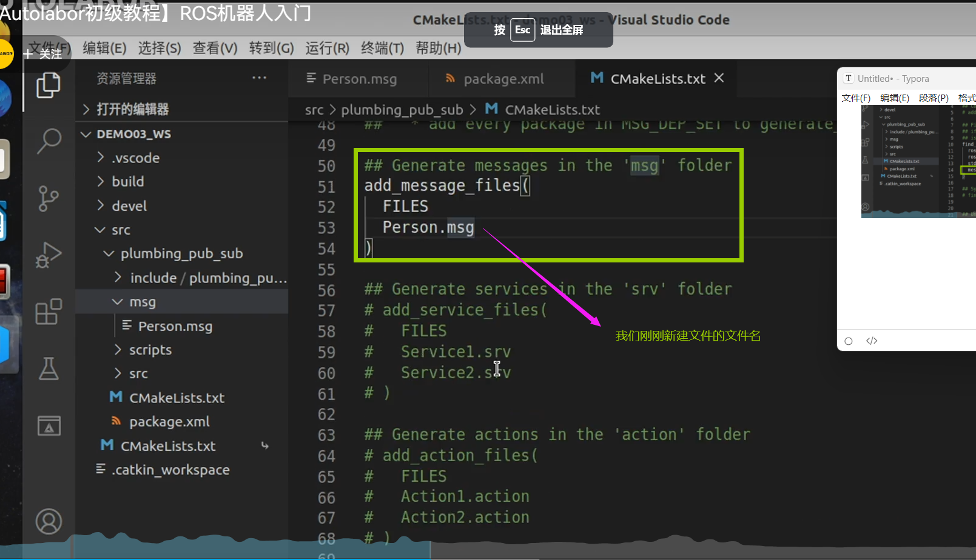Click plumbing_pub_sub in the breadcrumb
This screenshot has width=976, height=560.
402,110
